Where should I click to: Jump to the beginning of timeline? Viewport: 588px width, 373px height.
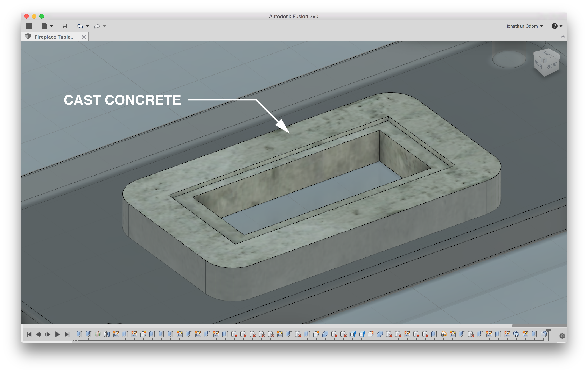click(x=29, y=334)
